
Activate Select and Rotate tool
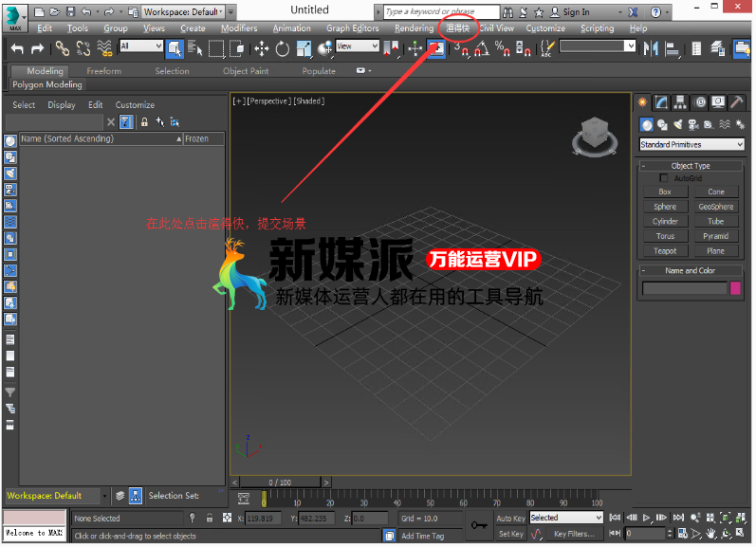(283, 48)
